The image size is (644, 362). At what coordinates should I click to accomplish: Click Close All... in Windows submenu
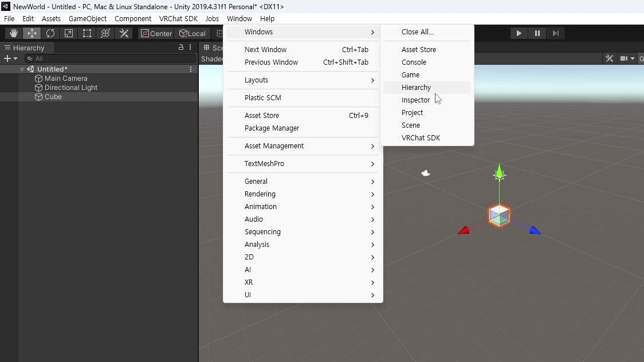point(427,32)
